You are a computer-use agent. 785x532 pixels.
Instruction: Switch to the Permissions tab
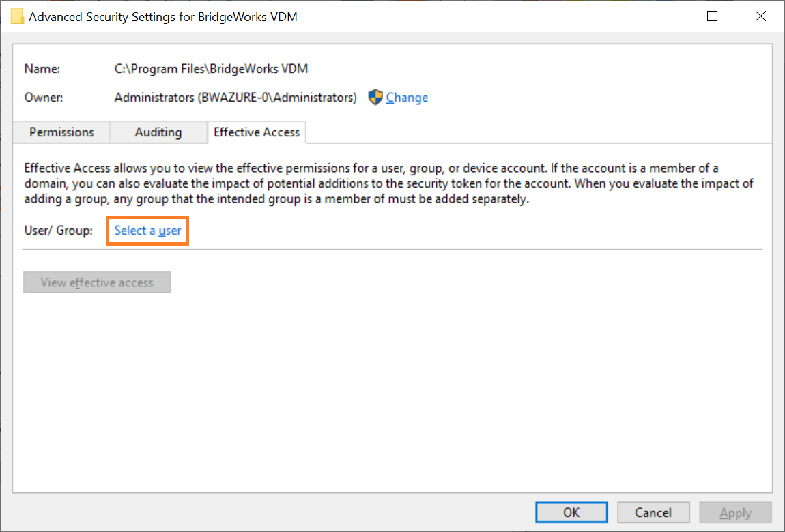pyautogui.click(x=61, y=132)
